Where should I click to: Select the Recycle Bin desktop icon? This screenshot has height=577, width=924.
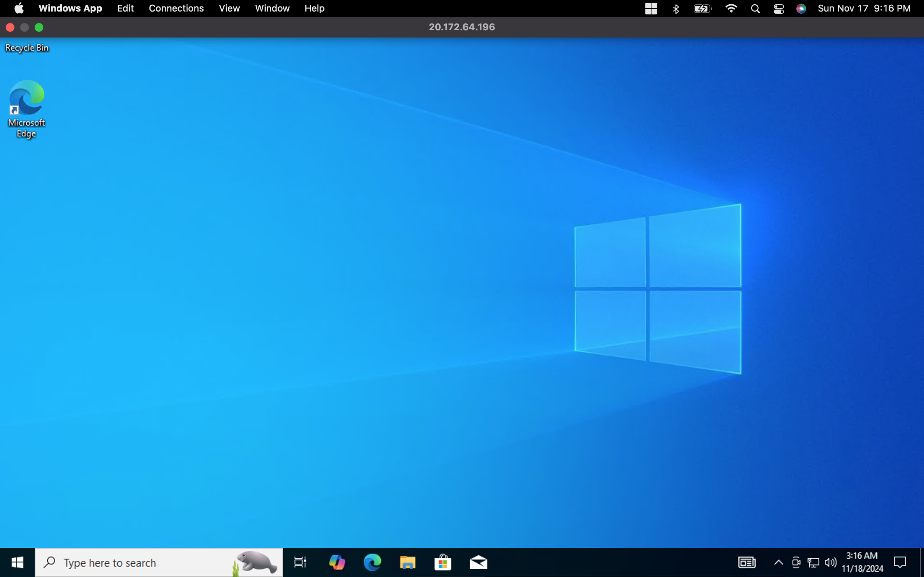(x=27, y=48)
